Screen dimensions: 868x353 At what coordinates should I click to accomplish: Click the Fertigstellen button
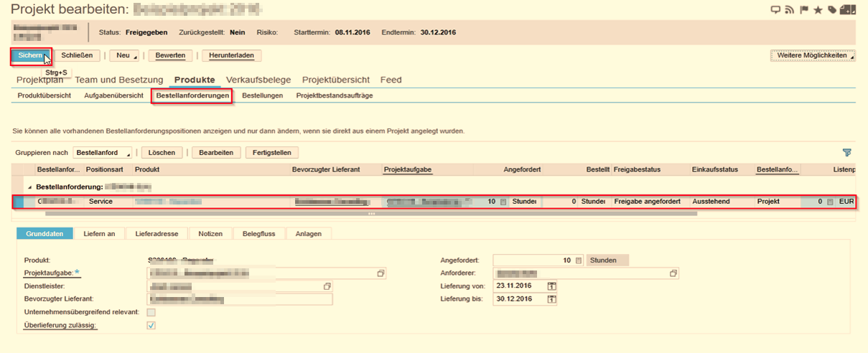[x=271, y=153]
